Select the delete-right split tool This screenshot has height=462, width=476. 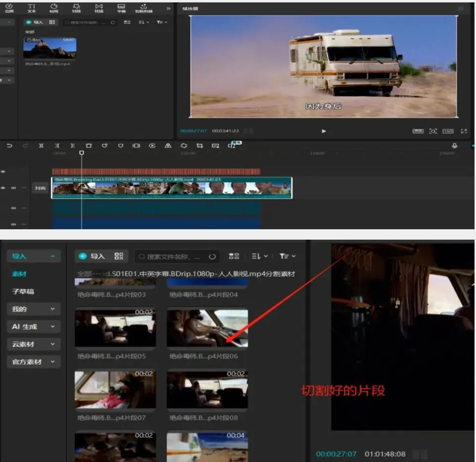(73, 146)
